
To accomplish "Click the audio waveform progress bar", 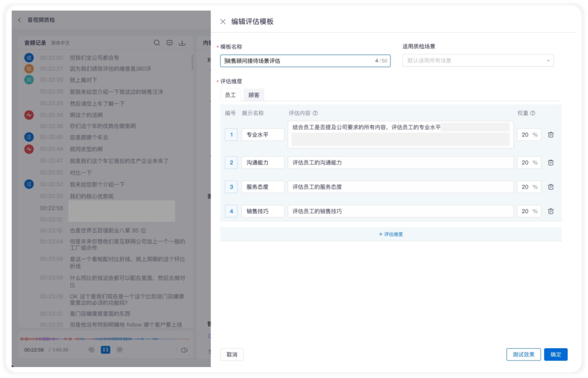I will [x=105, y=339].
